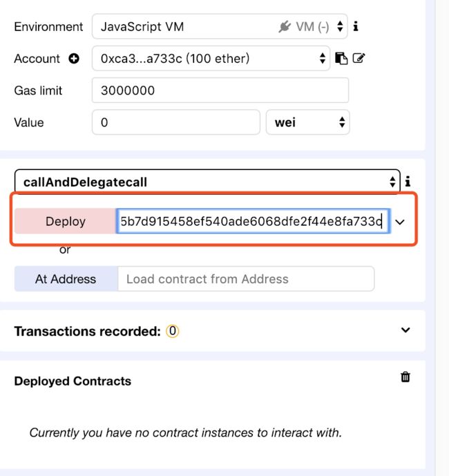Click the Value amount input field
Screen dimensions: 449x476
pos(176,122)
